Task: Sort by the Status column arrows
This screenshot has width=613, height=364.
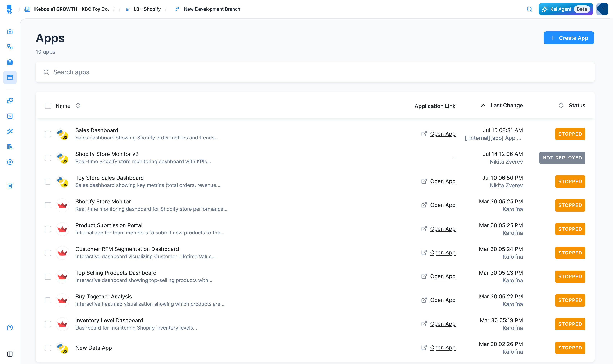Action: [561, 106]
